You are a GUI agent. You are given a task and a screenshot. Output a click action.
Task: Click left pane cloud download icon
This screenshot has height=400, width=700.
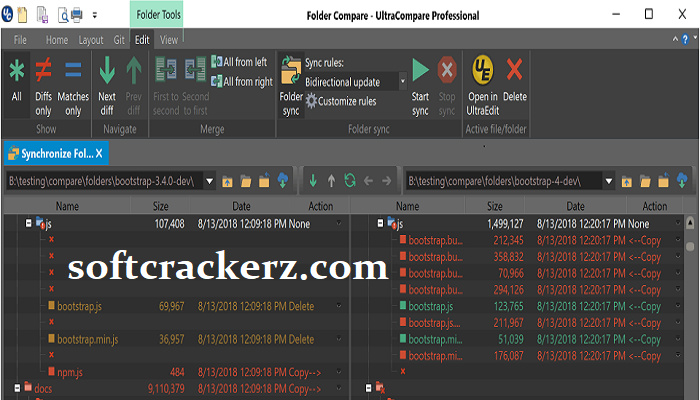coord(283,180)
